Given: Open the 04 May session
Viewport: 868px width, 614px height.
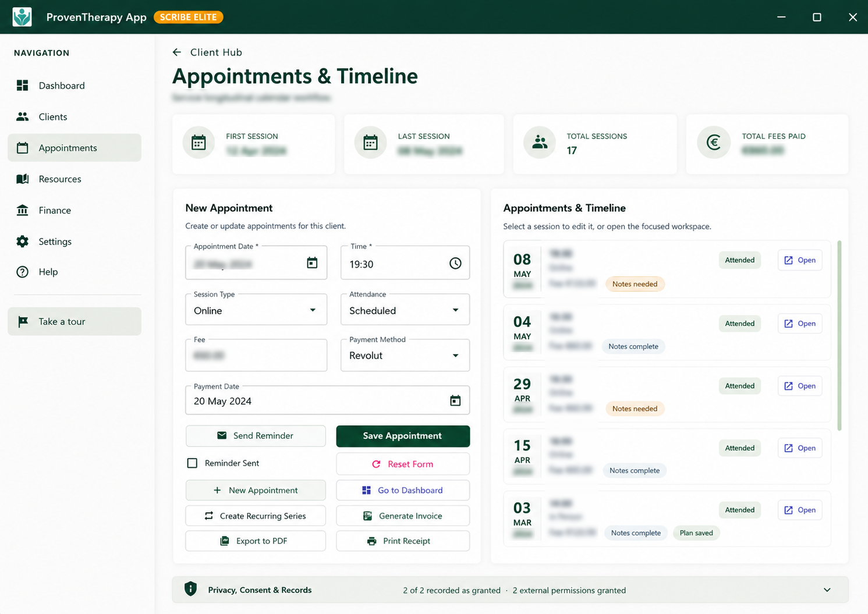Looking at the screenshot, I should 800,324.
